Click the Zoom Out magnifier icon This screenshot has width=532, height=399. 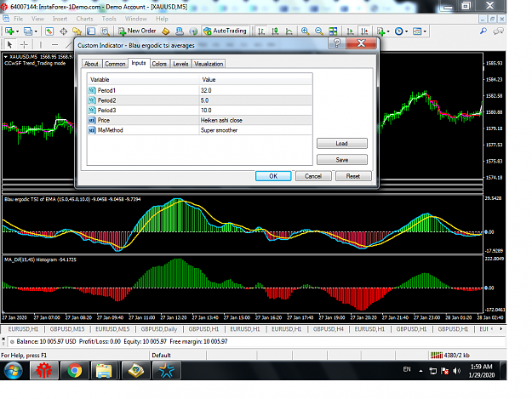point(319,31)
